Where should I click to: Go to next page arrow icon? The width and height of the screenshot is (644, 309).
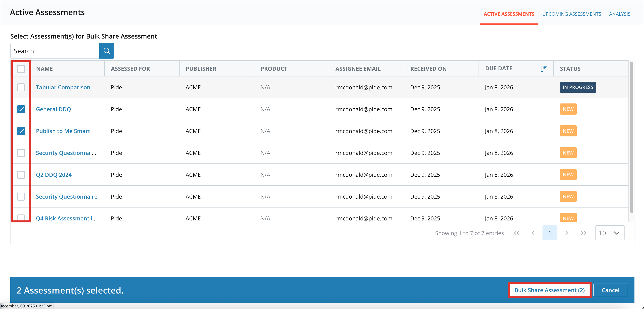point(567,233)
